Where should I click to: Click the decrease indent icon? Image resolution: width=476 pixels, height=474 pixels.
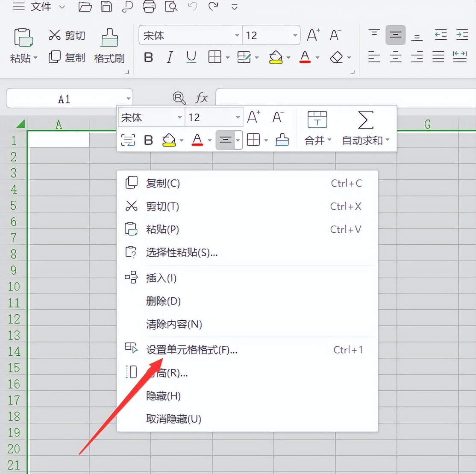(x=441, y=35)
